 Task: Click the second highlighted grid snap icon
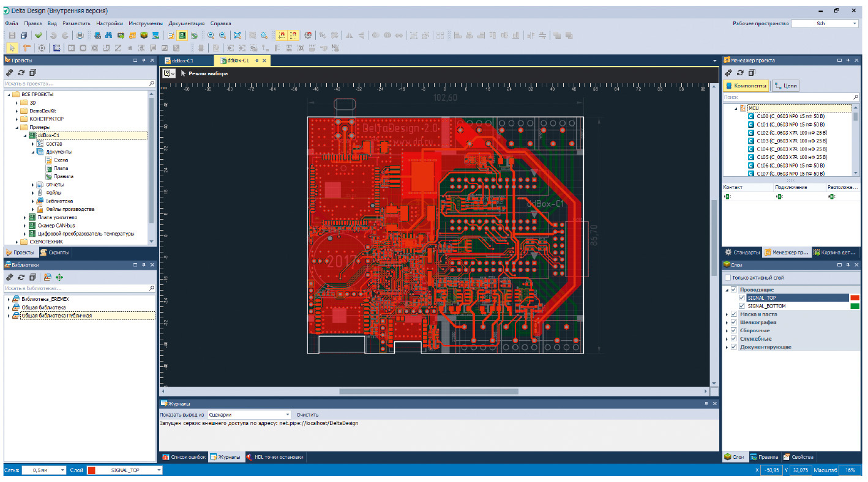point(293,35)
